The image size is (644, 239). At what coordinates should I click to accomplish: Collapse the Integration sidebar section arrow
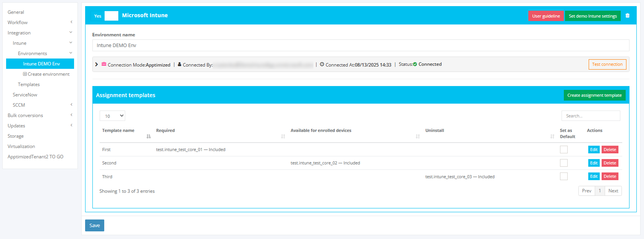71,33
